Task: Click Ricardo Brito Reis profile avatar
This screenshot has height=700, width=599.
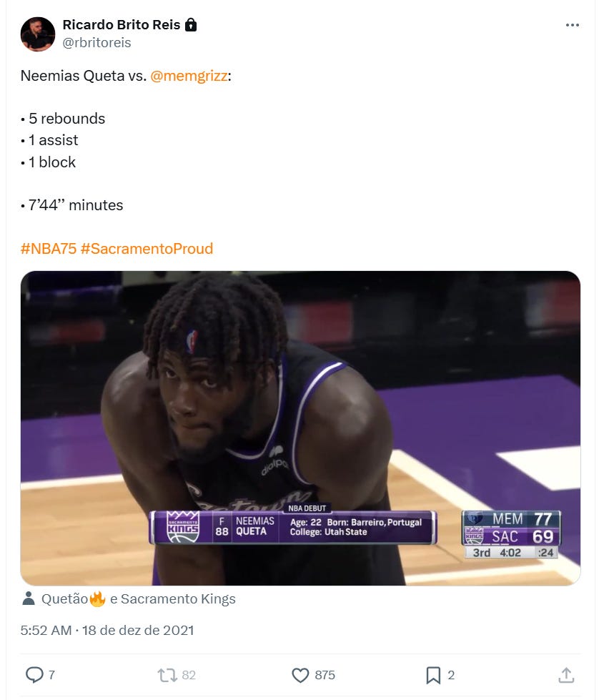Action: point(38,34)
